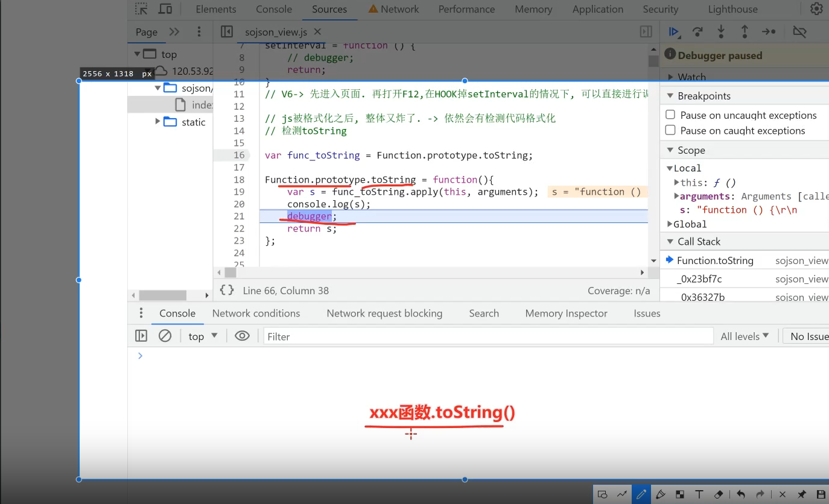The height and width of the screenshot is (504, 829).
Task: Select the shape tool in the screenshot toolbar
Action: [602, 494]
